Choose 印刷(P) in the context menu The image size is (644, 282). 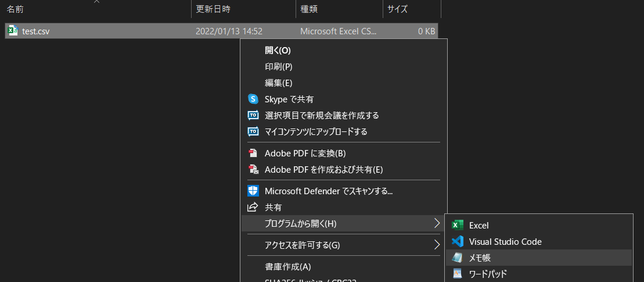pos(344,67)
